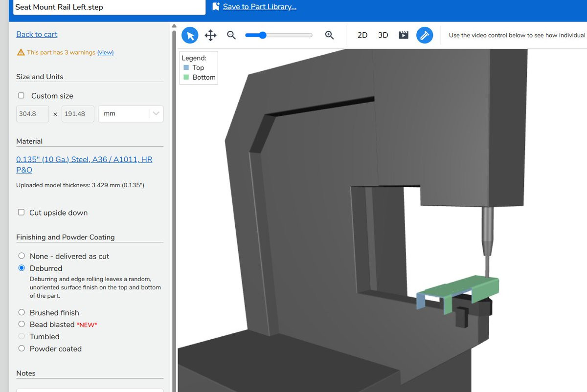
Task: Click the orange warning triangle icon
Action: (x=21, y=52)
